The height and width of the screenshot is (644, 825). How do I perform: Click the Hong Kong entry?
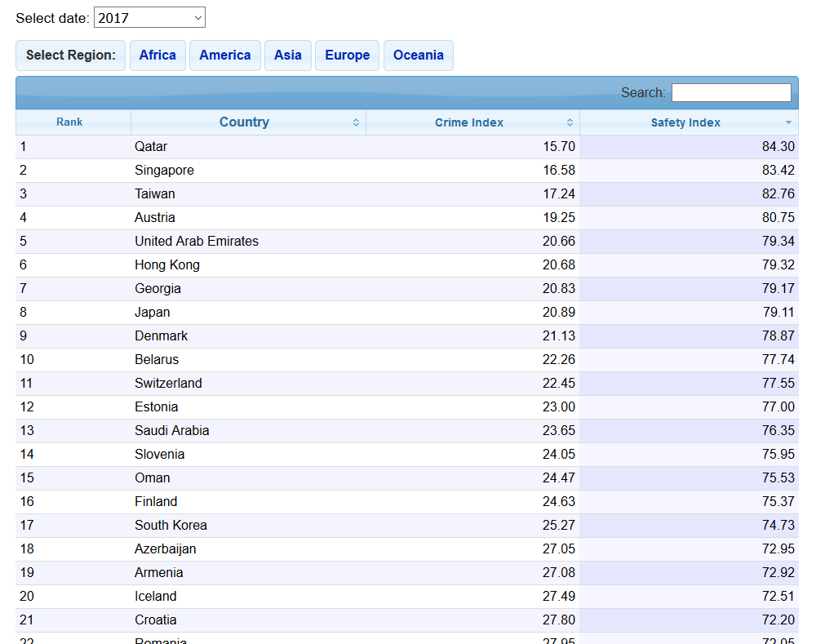(167, 265)
